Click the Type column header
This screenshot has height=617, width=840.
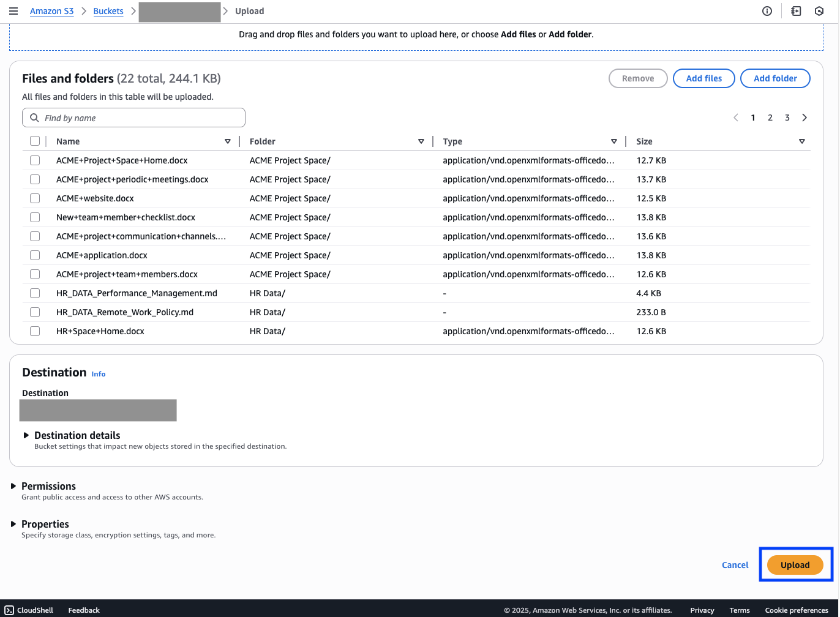(x=452, y=141)
